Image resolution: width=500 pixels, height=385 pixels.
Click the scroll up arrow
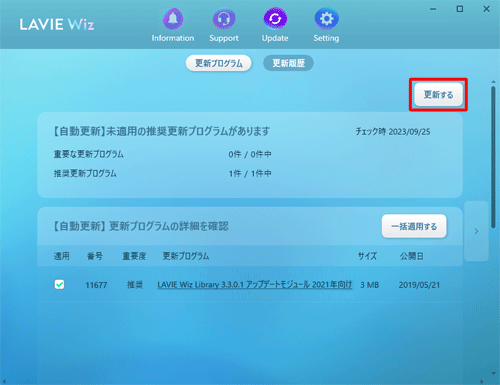pyautogui.click(x=493, y=82)
